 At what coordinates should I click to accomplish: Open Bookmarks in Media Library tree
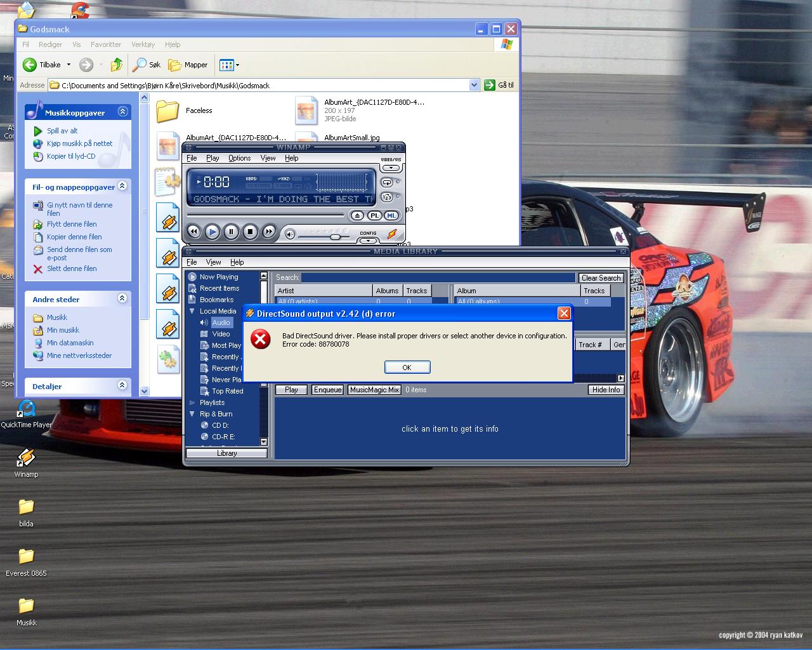pyautogui.click(x=216, y=300)
